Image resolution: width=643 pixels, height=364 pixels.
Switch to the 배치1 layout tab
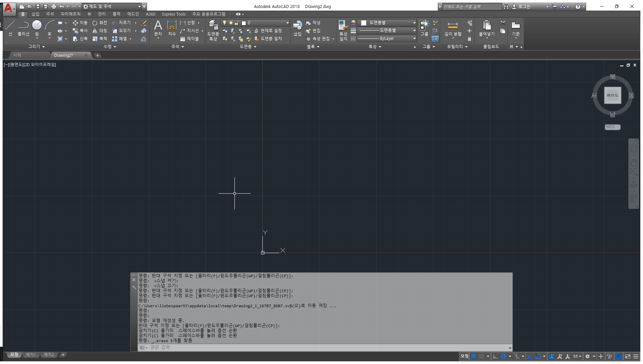31,355
